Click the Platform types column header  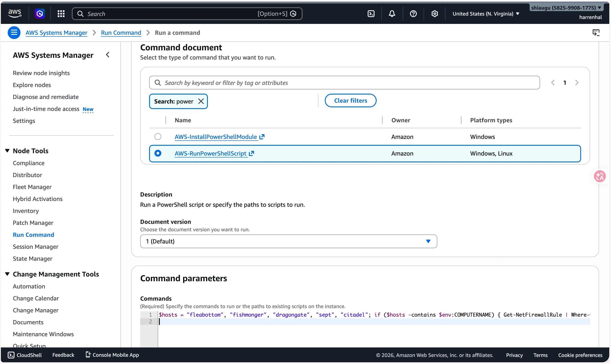[491, 120]
